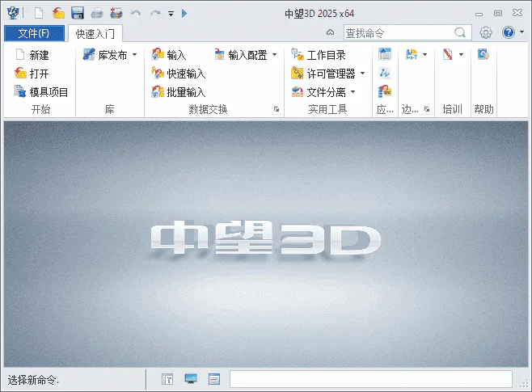Expand the 输入配置 dropdown arrow
This screenshot has height=392, width=532.
pyautogui.click(x=274, y=55)
